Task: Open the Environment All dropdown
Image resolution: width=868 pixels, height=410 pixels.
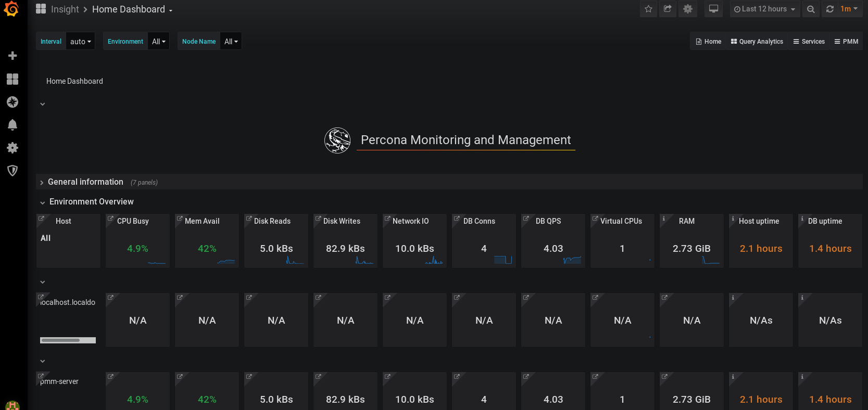Action: tap(158, 42)
